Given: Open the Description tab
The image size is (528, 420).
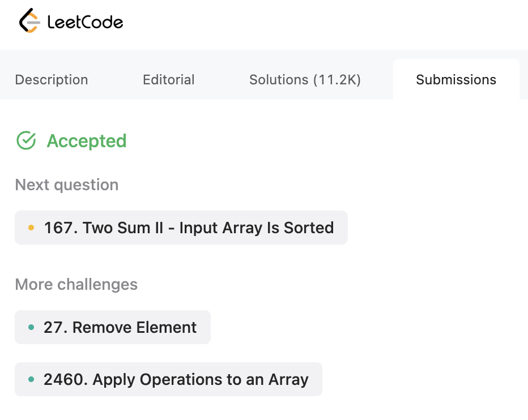Looking at the screenshot, I should (52, 80).
